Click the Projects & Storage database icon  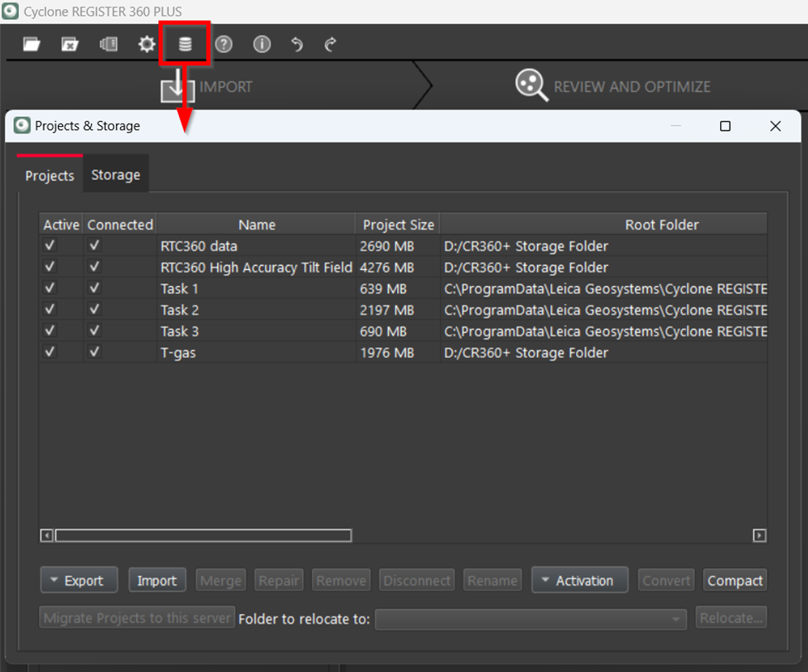pyautogui.click(x=185, y=45)
